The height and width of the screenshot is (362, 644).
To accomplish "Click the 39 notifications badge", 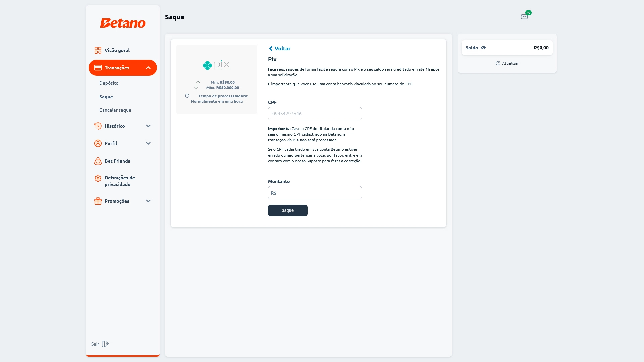I will point(528,13).
